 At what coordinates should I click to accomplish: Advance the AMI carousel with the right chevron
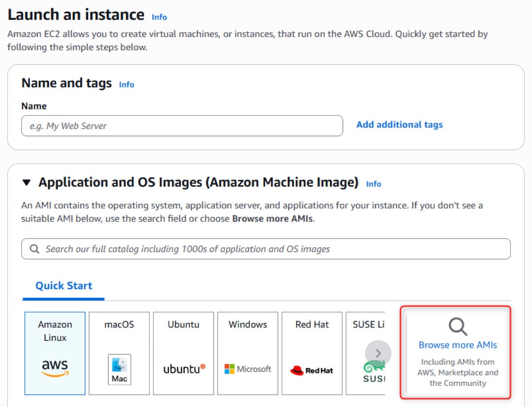(x=378, y=353)
